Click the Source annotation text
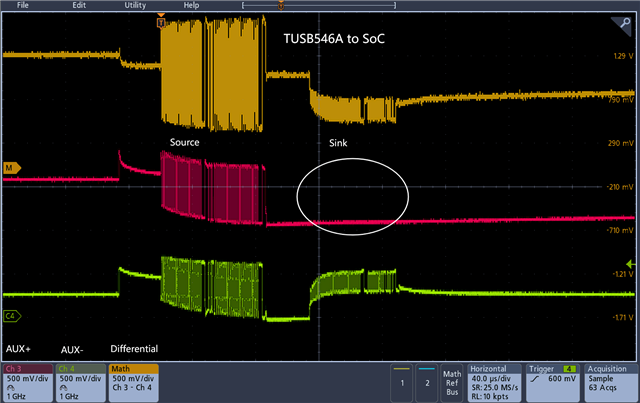Image resolution: width=640 pixels, height=403 pixels. (184, 142)
